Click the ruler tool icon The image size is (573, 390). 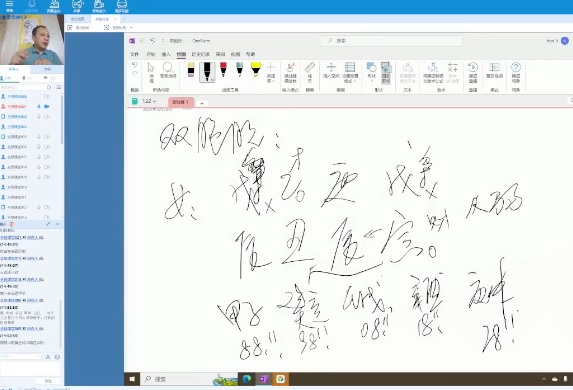(x=310, y=72)
